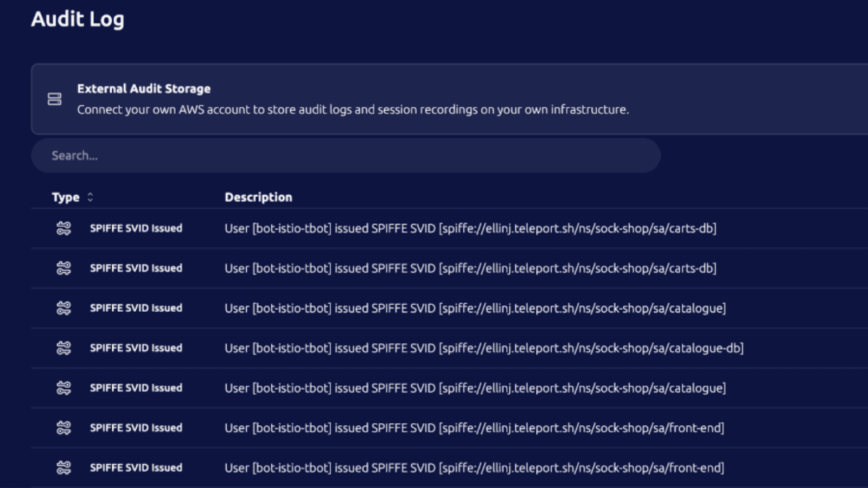Click the sort arrows beside Type

tap(90, 197)
